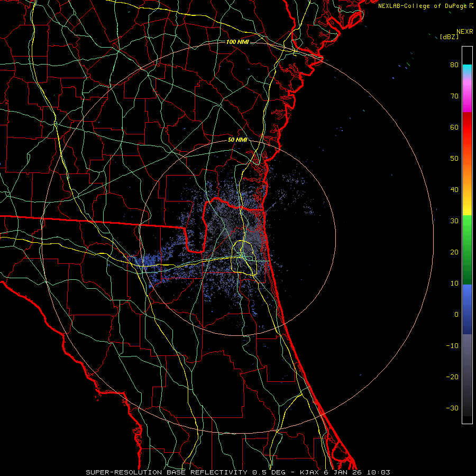The image size is (476, 476).
Task: Select the -20 value on the dBZ scale
Action: pos(452,377)
